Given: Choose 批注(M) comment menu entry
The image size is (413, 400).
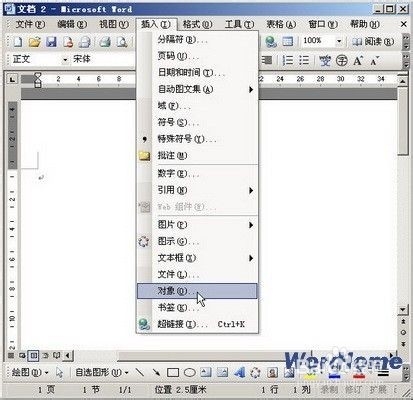Looking at the screenshot, I should [x=197, y=155].
